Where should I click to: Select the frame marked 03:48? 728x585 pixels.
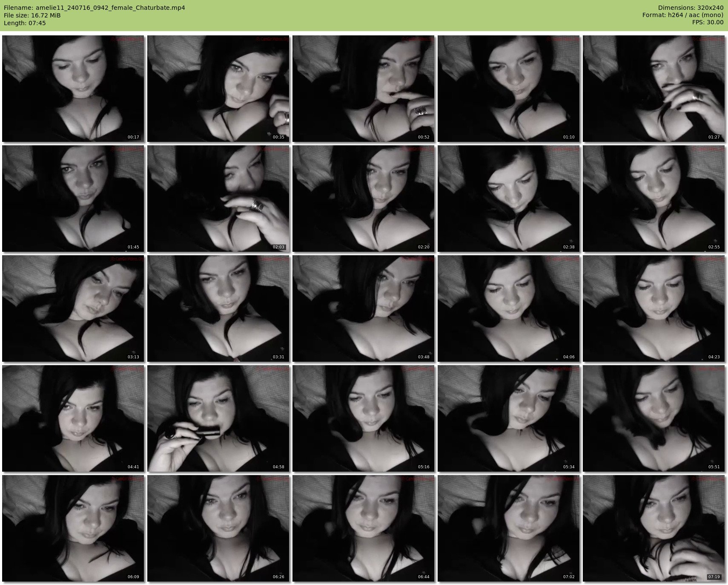364,308
